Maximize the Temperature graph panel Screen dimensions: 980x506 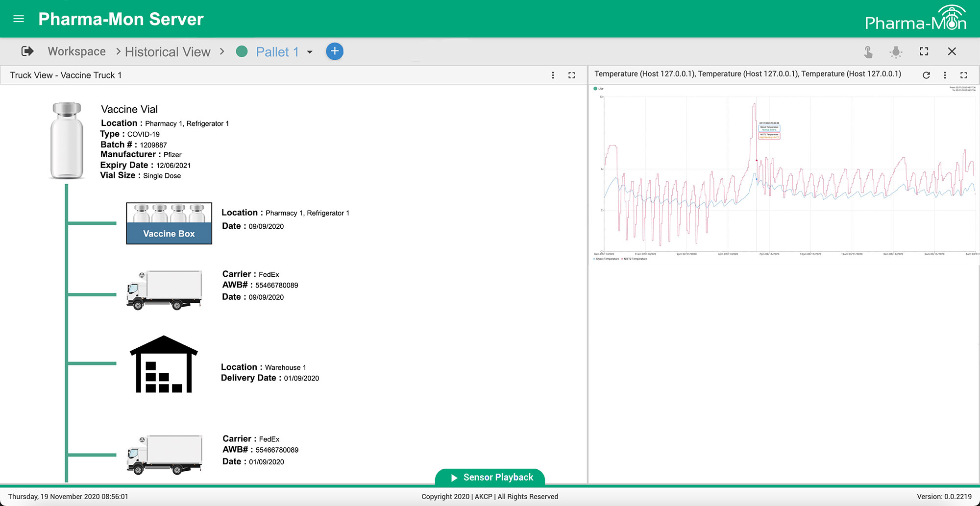tap(963, 75)
